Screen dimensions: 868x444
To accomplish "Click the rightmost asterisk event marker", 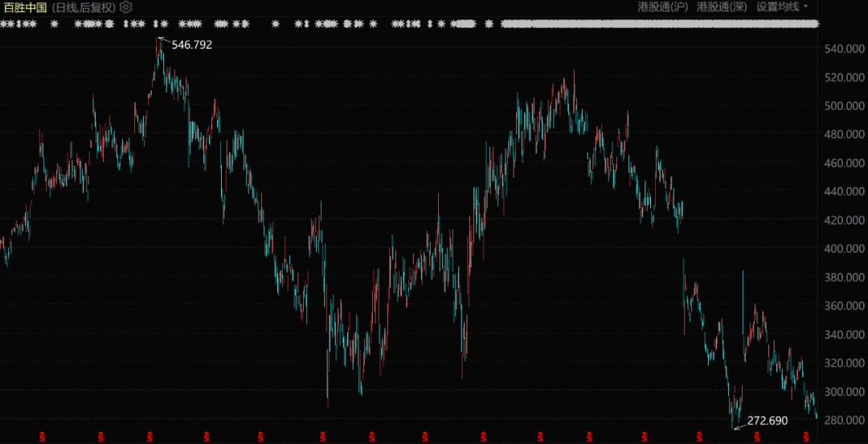I will coord(815,25).
